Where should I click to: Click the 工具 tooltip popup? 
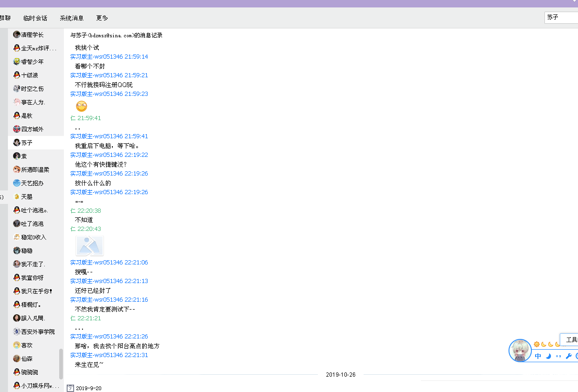569,340
